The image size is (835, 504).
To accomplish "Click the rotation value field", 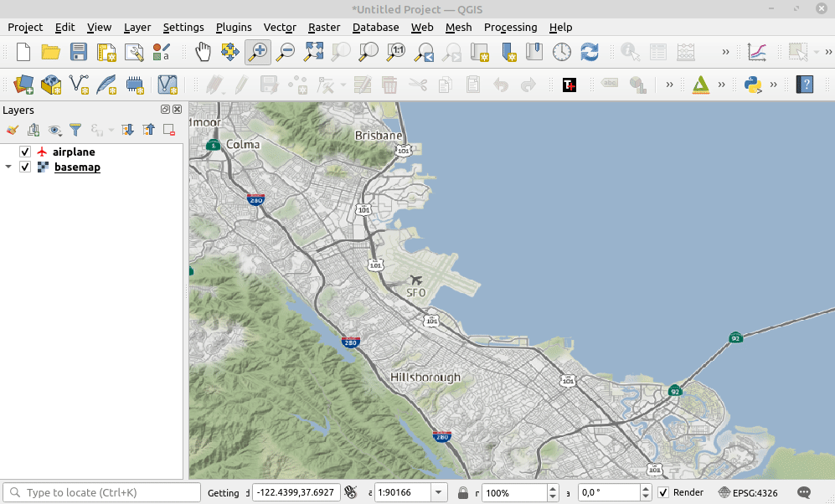I will coord(609,493).
